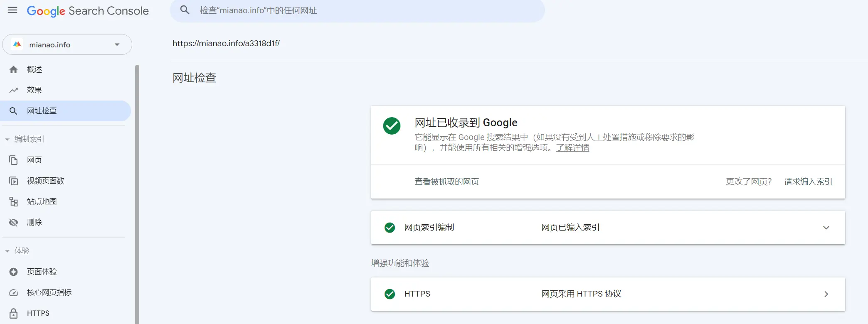Expand the 网页索引编制 row chevron
868x324 pixels.
pyautogui.click(x=826, y=228)
